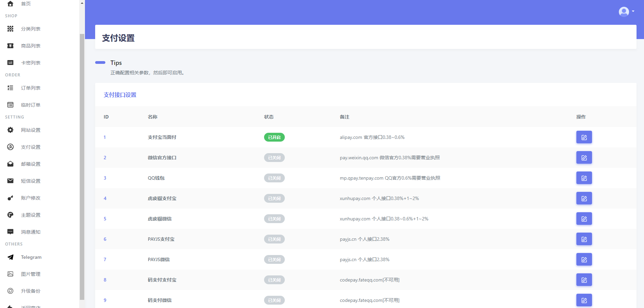Collapse the SHOP section in sidebar
Screen dimensions: 644x308
tap(11, 16)
